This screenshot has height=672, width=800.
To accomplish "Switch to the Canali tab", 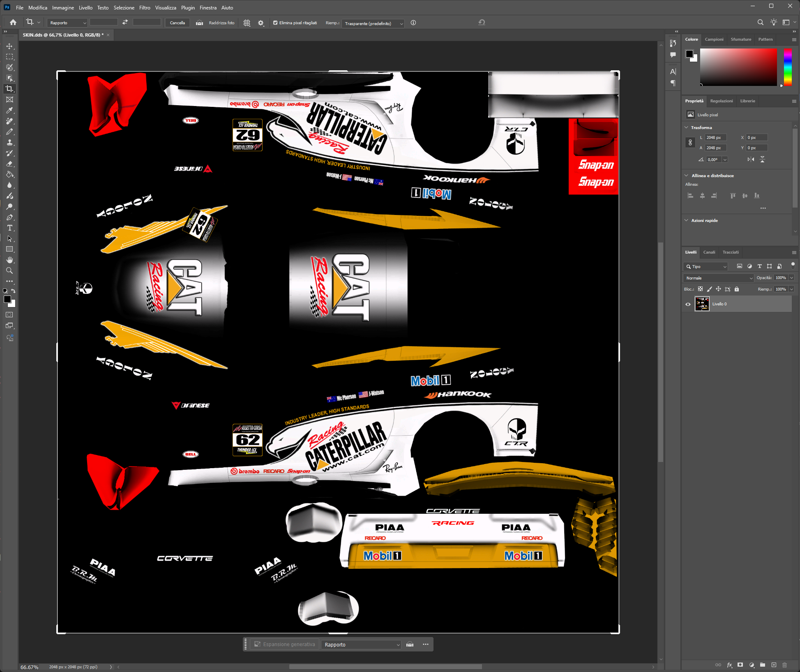I will pos(709,252).
